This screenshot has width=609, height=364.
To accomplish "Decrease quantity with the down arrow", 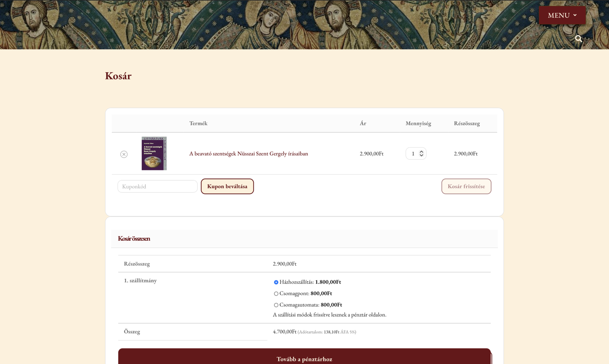I will (421, 156).
